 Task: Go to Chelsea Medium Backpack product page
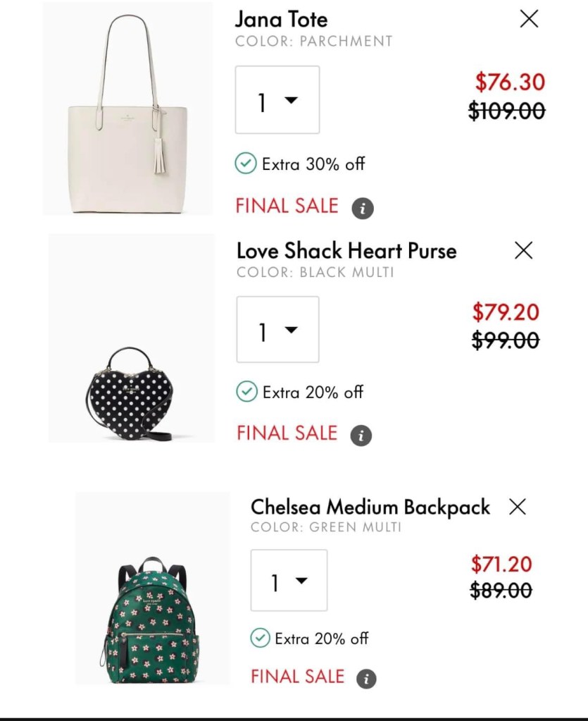pos(370,507)
